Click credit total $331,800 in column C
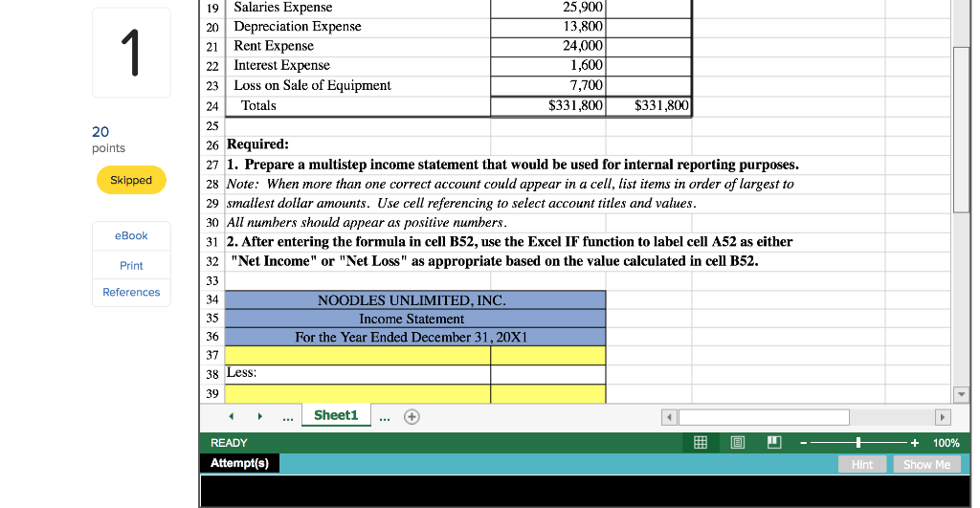980x508 pixels. pos(649,106)
